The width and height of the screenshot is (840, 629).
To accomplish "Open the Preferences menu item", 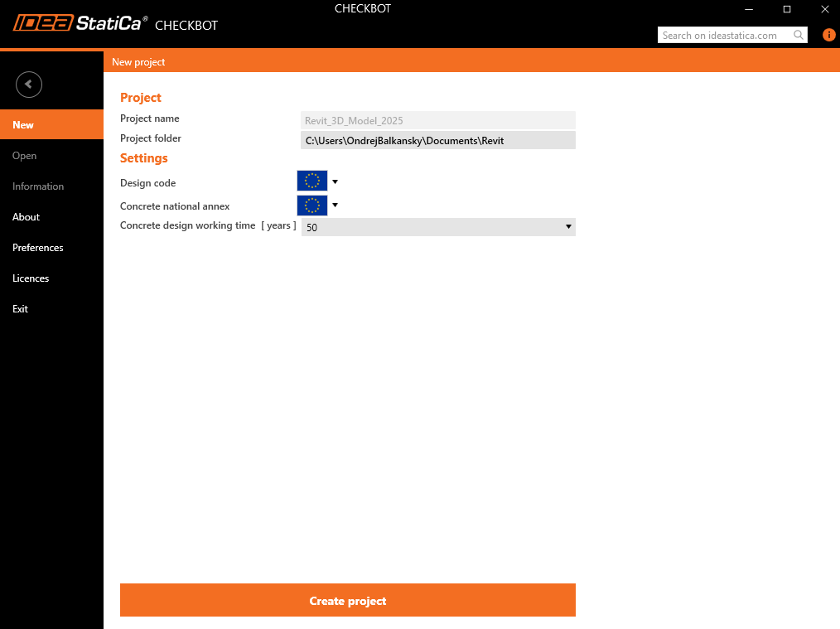I will [x=51, y=248].
